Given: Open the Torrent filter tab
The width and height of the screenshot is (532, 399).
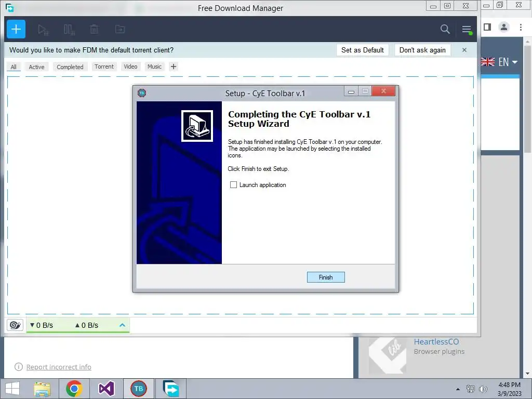Looking at the screenshot, I should (104, 66).
